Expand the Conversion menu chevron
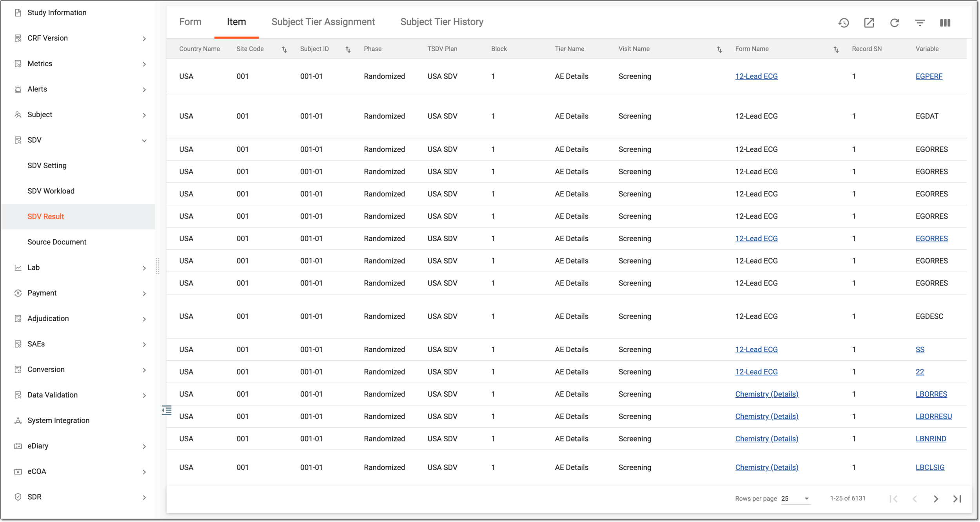 [144, 370]
